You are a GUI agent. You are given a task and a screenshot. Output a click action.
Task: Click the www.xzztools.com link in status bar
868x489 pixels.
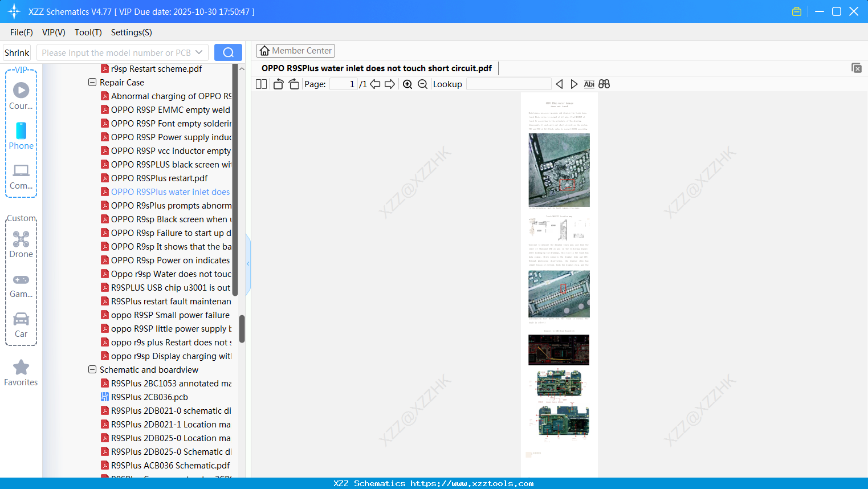click(x=472, y=483)
